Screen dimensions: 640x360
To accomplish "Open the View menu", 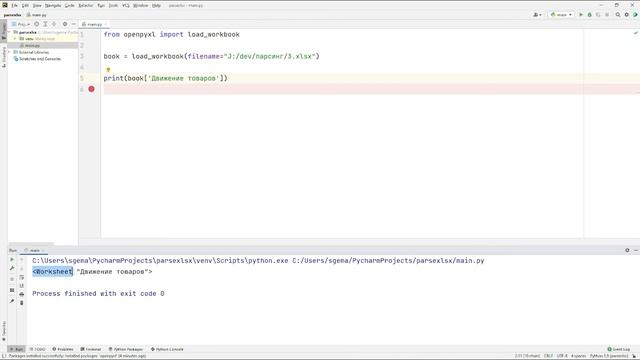I will click(37, 5).
